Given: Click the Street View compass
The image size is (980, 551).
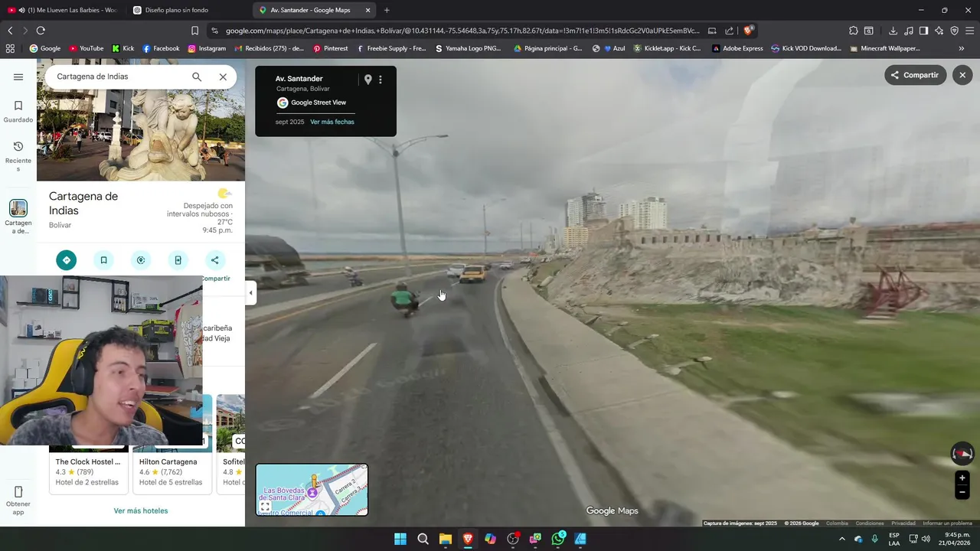Looking at the screenshot, I should point(962,454).
